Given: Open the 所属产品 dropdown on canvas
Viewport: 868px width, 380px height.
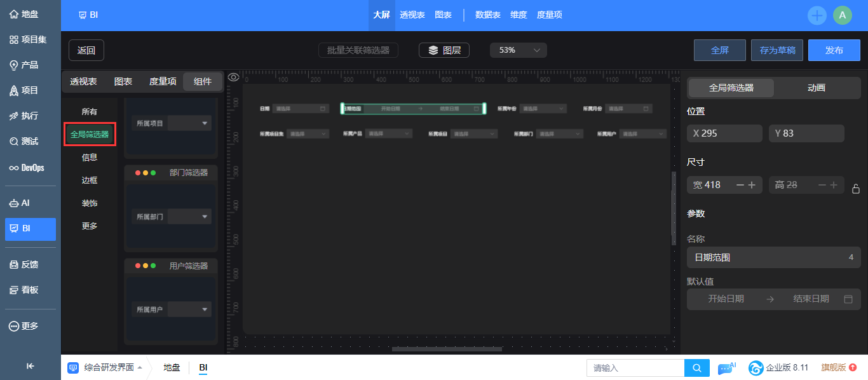Looking at the screenshot, I should (x=388, y=134).
